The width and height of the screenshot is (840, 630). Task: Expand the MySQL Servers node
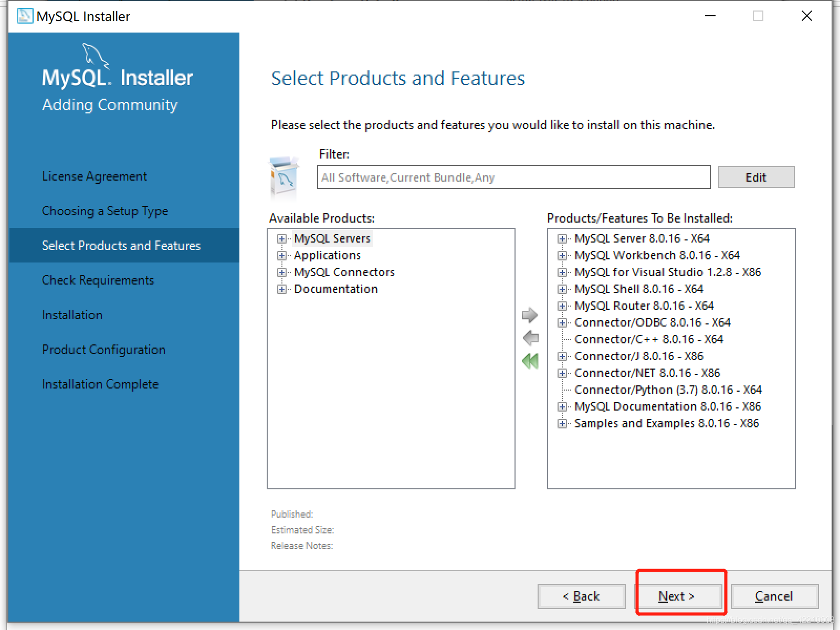coord(282,239)
